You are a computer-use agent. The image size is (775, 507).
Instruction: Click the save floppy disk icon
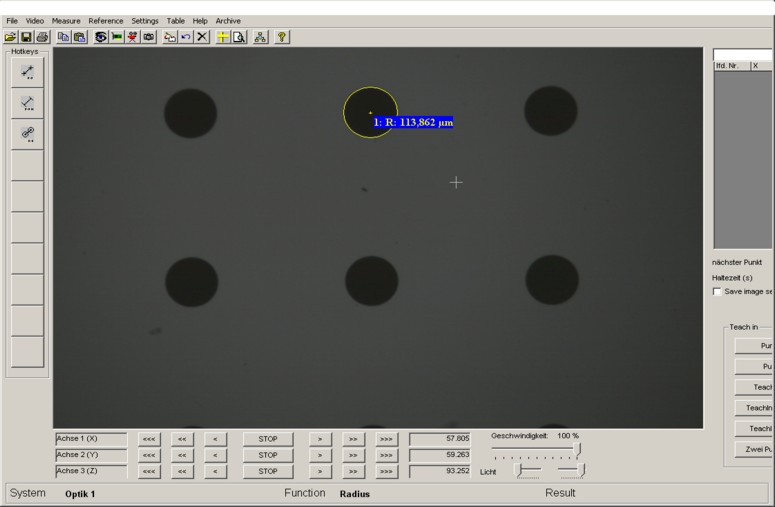(x=26, y=37)
